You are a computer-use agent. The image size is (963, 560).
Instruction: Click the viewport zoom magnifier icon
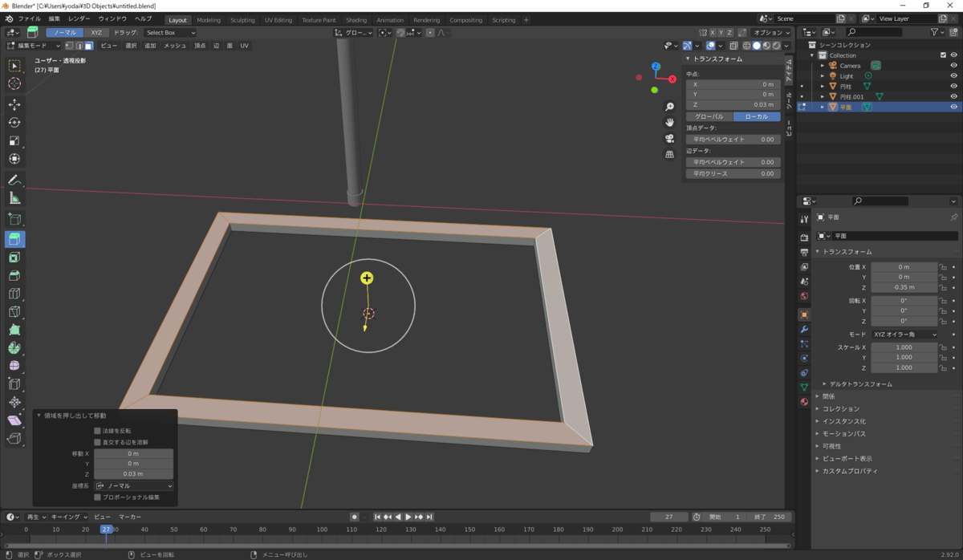point(669,107)
